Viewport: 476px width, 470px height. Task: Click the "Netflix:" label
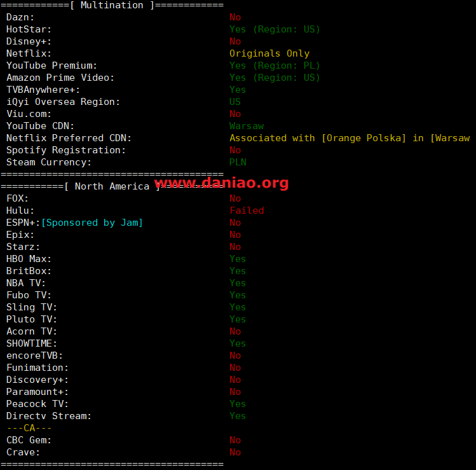29,54
